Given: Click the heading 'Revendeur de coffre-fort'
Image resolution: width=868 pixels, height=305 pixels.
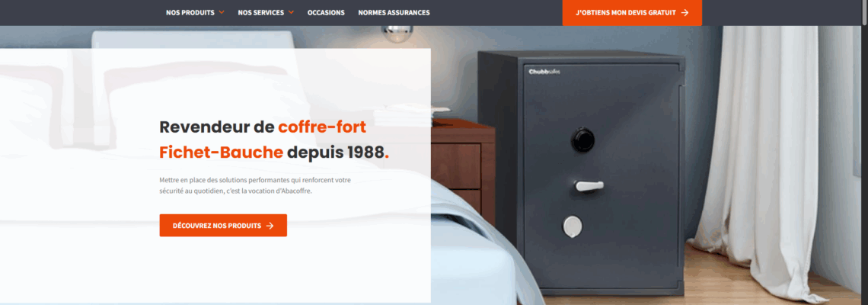Looking at the screenshot, I should [x=263, y=127].
